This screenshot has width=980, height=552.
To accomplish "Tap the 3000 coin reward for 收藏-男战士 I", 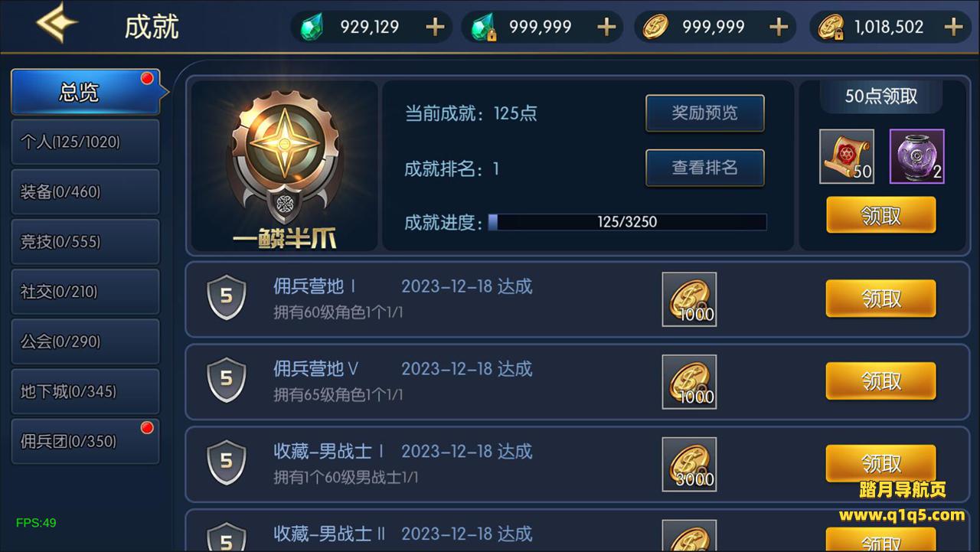I will (689, 464).
